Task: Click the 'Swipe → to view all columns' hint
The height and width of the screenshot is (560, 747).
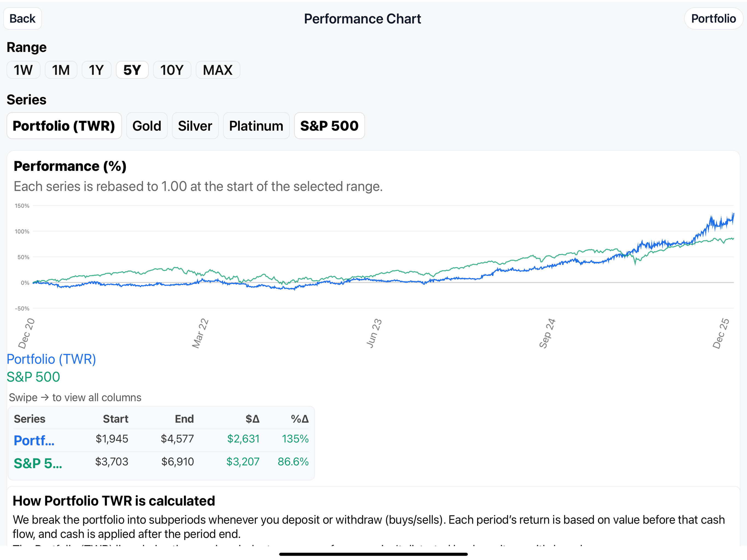Action: point(75,398)
